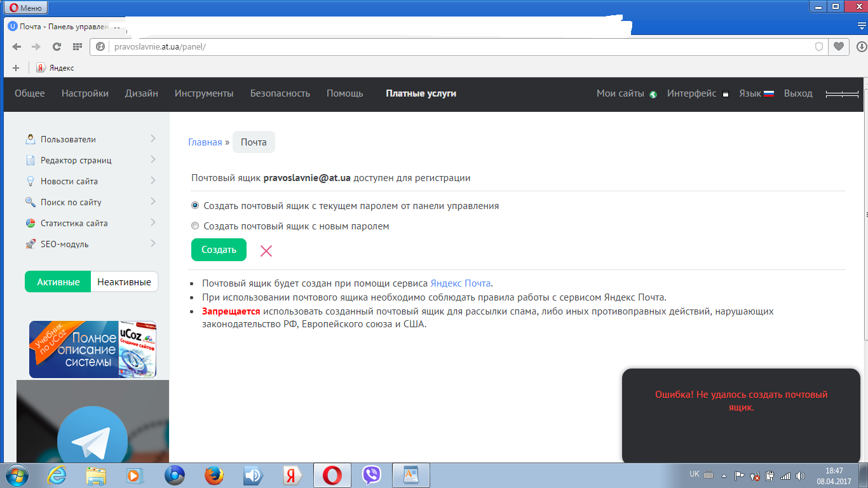
Task: Click the browser back arrow
Action: [x=17, y=46]
